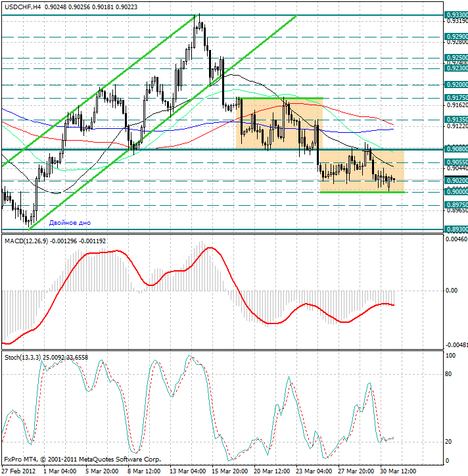Click the 1 Mar 04:00 time label
468x476 pixels.
[60, 471]
